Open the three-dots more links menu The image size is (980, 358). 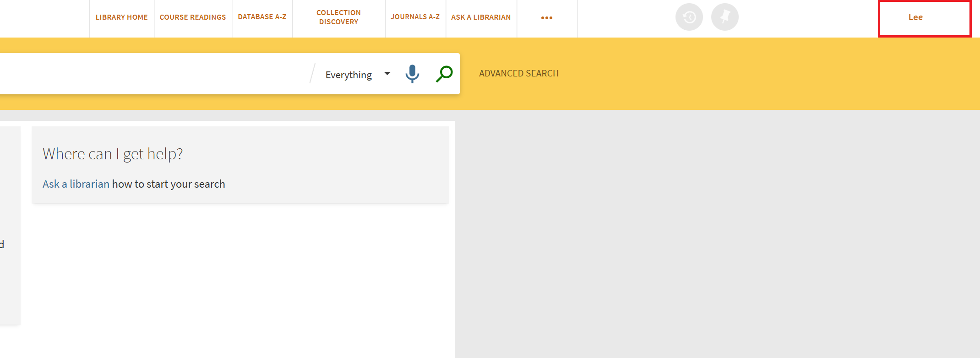click(546, 18)
